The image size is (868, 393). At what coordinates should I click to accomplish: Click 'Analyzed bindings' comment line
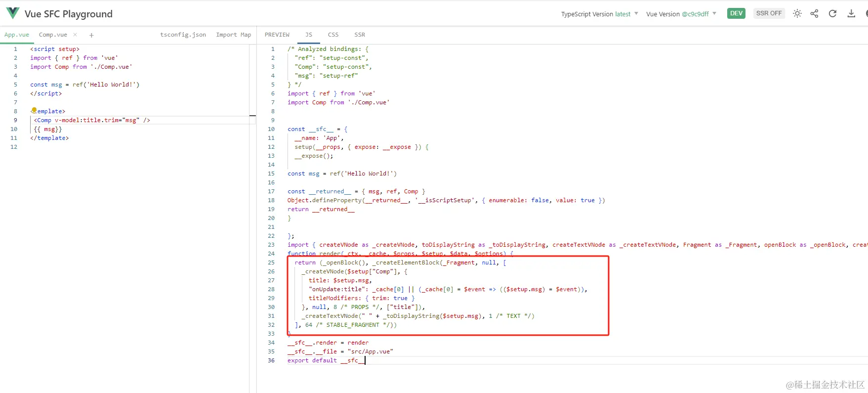point(328,49)
